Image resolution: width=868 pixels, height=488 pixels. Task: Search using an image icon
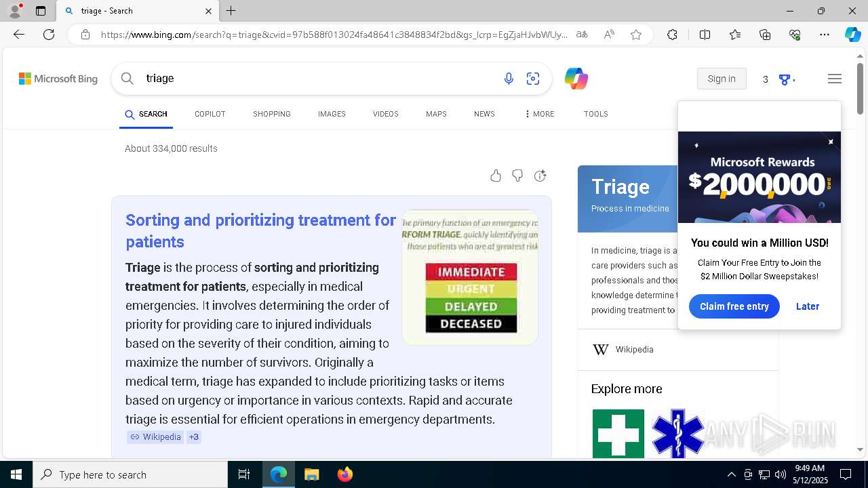[533, 79]
